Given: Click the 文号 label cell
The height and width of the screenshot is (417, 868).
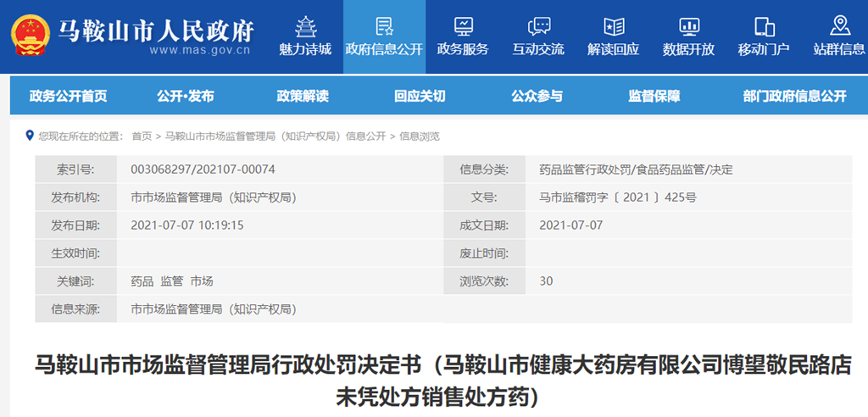Looking at the screenshot, I should 484,197.
